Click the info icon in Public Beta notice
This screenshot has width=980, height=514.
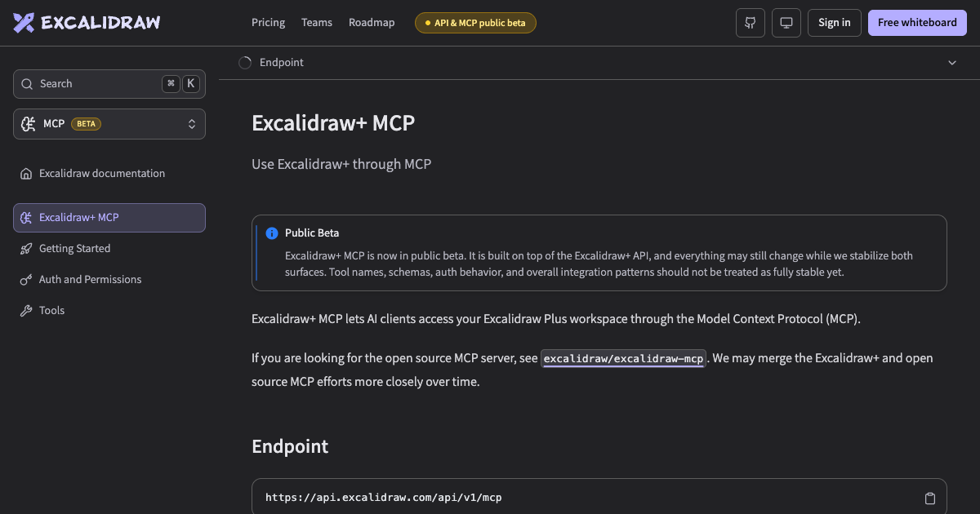(x=272, y=233)
